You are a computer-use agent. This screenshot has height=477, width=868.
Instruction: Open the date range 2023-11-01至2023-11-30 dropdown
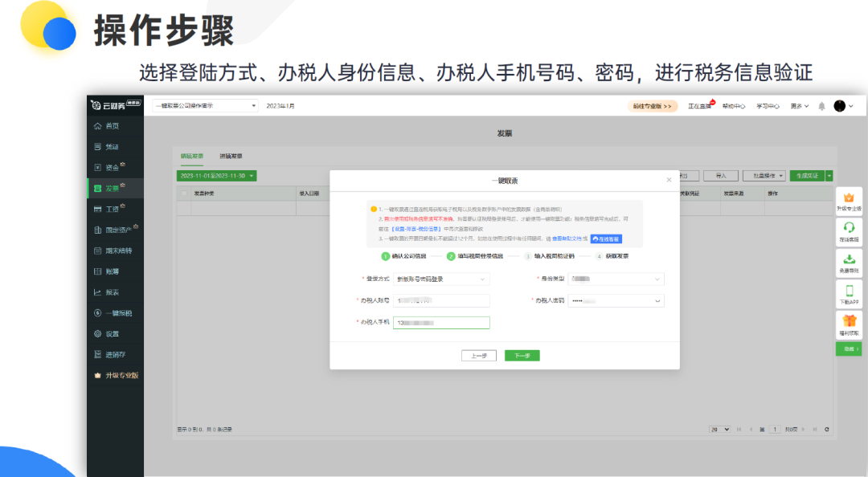(x=216, y=176)
